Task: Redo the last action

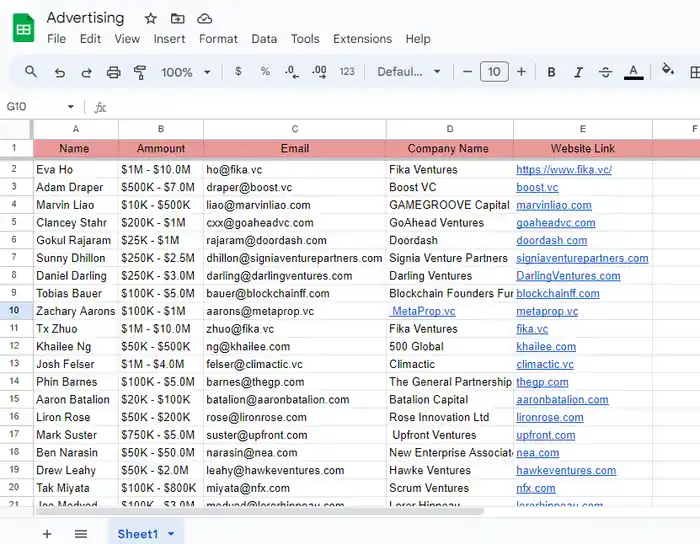Action: [x=87, y=72]
